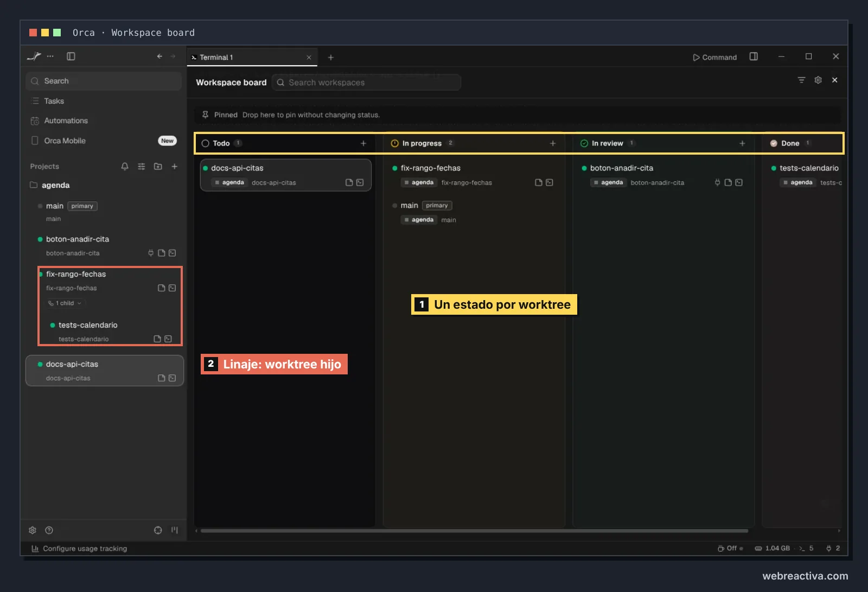Click the sidebar Search field
868x592 pixels.
tap(104, 81)
